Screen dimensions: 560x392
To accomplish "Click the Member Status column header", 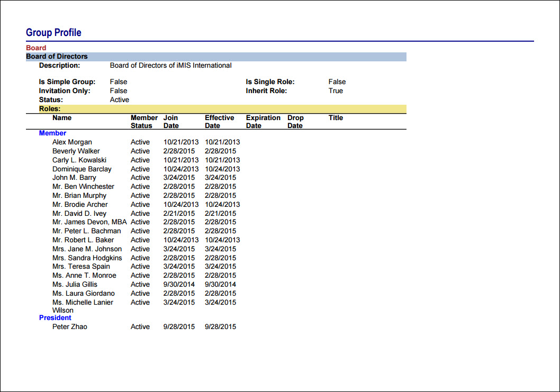I will 144,122.
